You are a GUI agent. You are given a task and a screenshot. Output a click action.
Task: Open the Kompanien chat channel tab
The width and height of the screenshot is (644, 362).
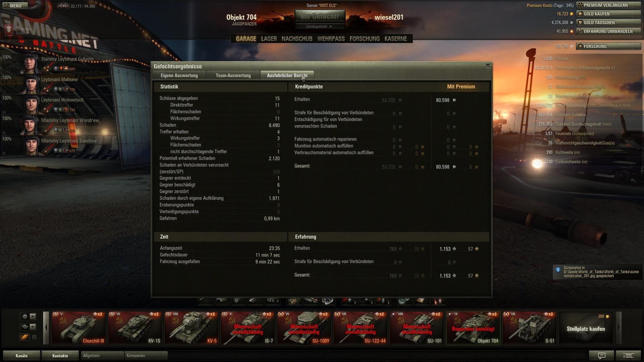point(146,356)
